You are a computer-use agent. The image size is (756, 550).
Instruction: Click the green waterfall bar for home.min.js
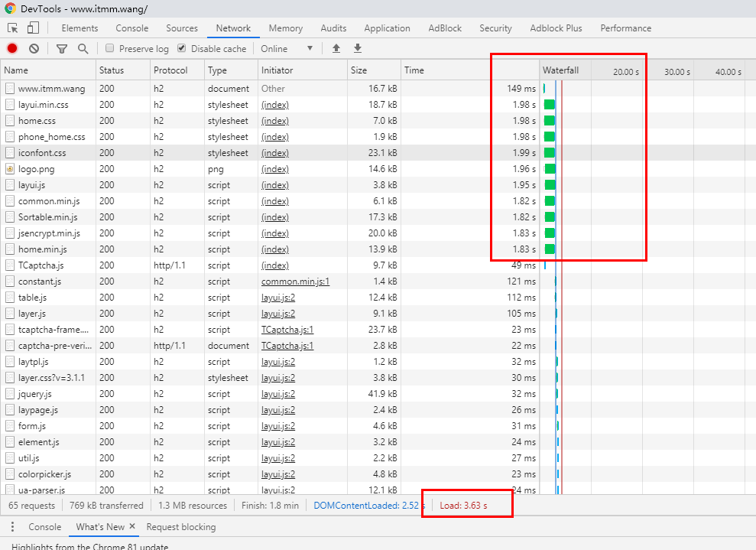[550, 249]
